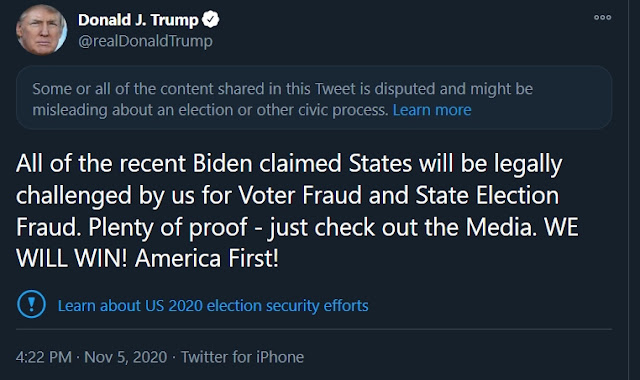
Task: Click the @realDonaldTrump handle
Action: (145, 41)
